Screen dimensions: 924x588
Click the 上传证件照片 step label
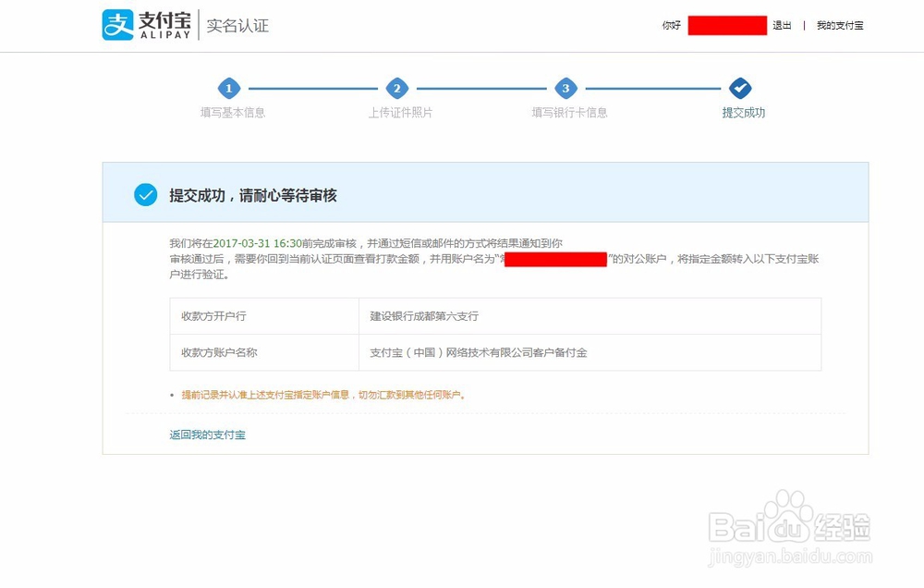click(x=401, y=113)
